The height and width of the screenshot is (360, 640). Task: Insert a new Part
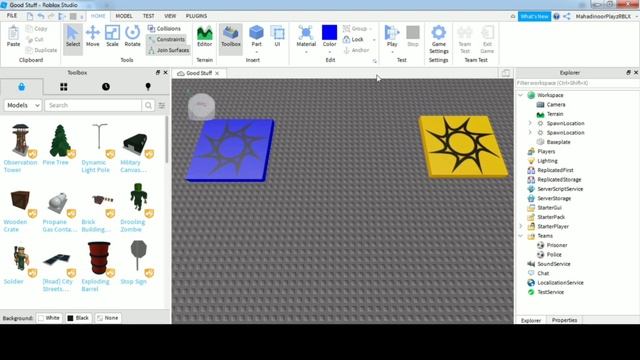click(x=256, y=36)
